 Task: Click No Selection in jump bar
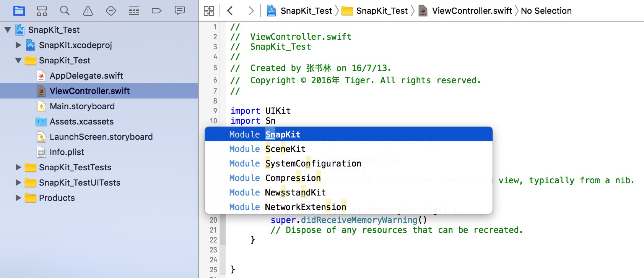[546, 11]
